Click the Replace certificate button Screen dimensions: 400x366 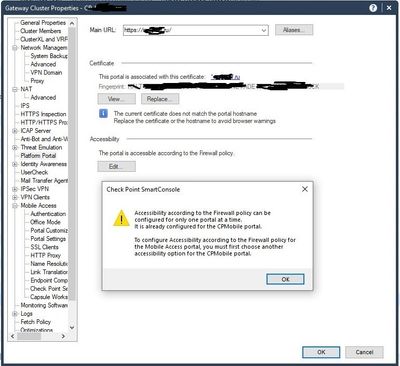[160, 99]
